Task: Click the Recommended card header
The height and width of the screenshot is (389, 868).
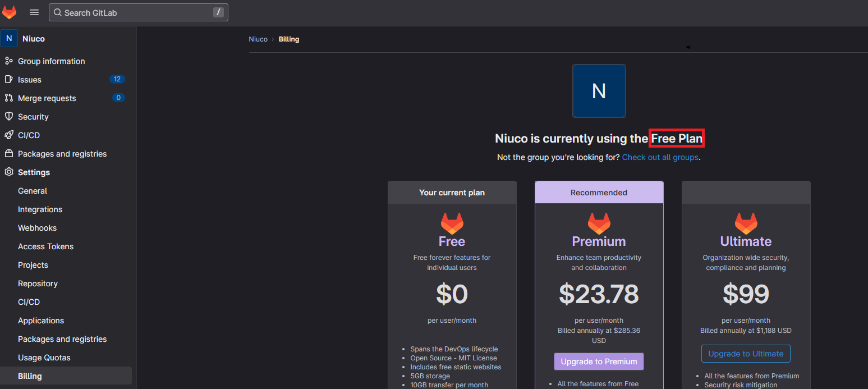Action: 599,193
